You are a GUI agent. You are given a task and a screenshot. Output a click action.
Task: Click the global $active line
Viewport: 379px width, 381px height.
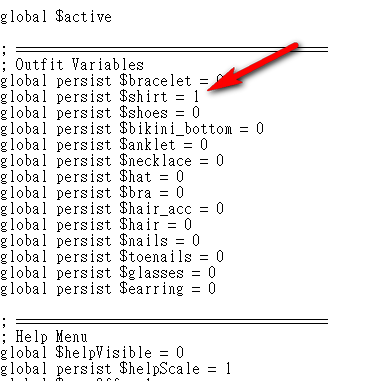pos(56,17)
